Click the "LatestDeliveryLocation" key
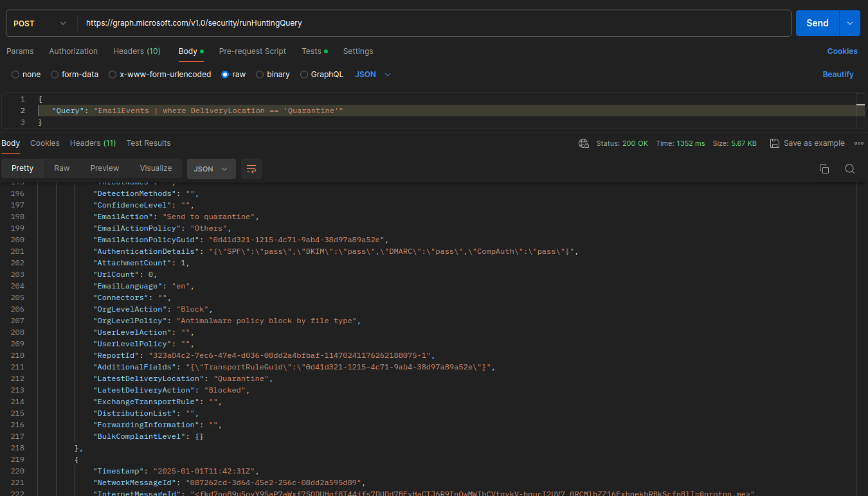 tap(148, 378)
